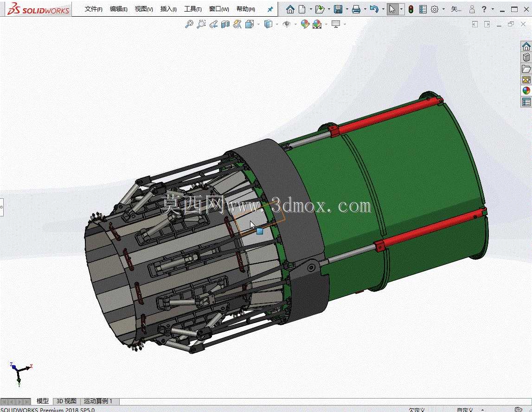The image size is (532, 412).
Task: Expand the Help dropdown arrow
Action: 493,9
